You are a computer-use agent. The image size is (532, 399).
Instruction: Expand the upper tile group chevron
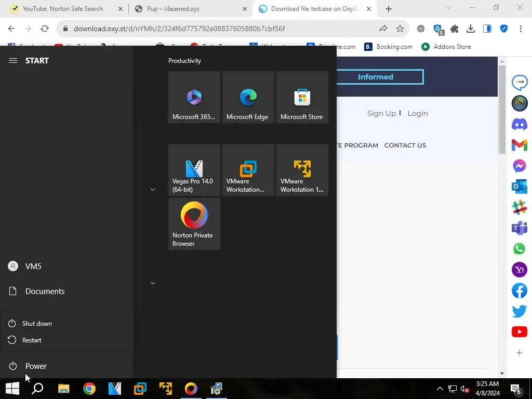153,190
